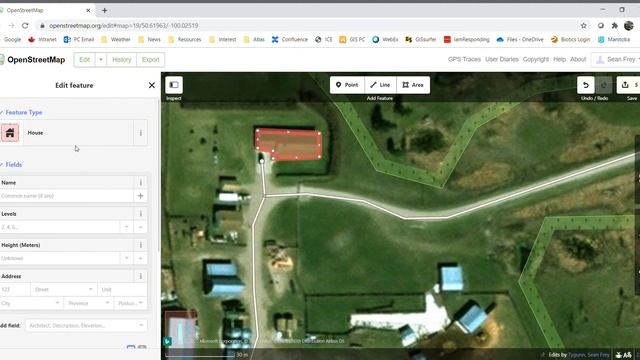Toggle the Inspect sidebar panel icon

tap(174, 85)
